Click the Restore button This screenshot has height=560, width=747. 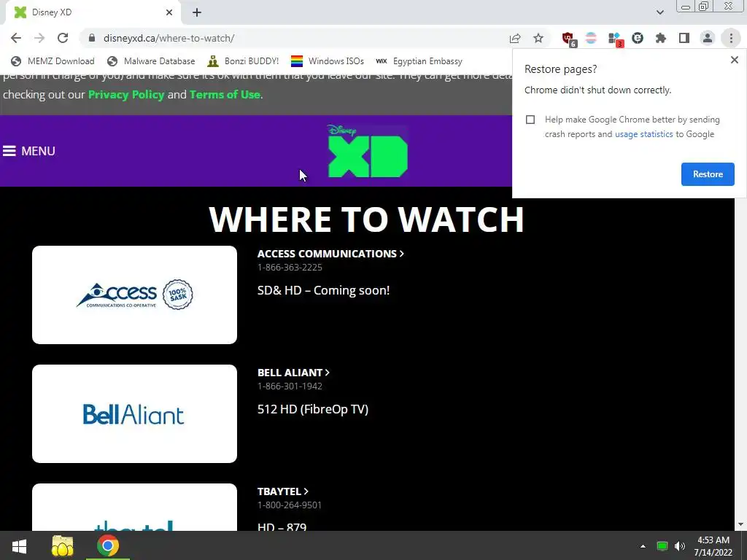pyautogui.click(x=708, y=174)
